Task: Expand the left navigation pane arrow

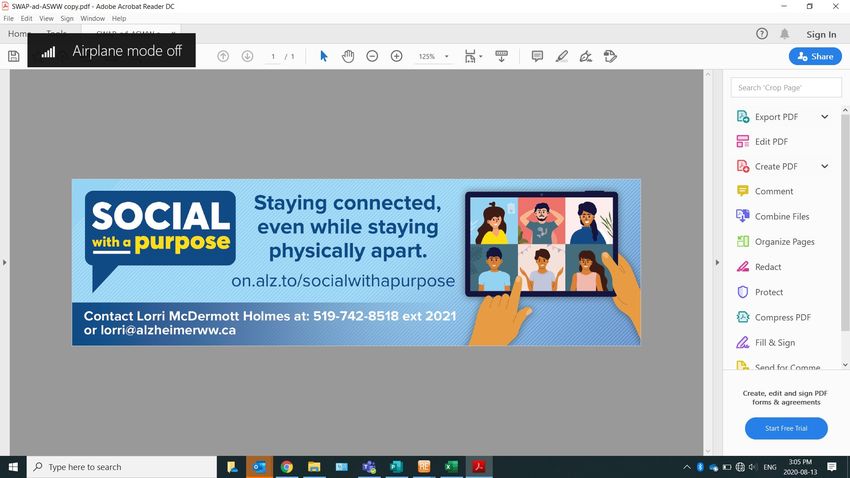Action: pyautogui.click(x=4, y=262)
